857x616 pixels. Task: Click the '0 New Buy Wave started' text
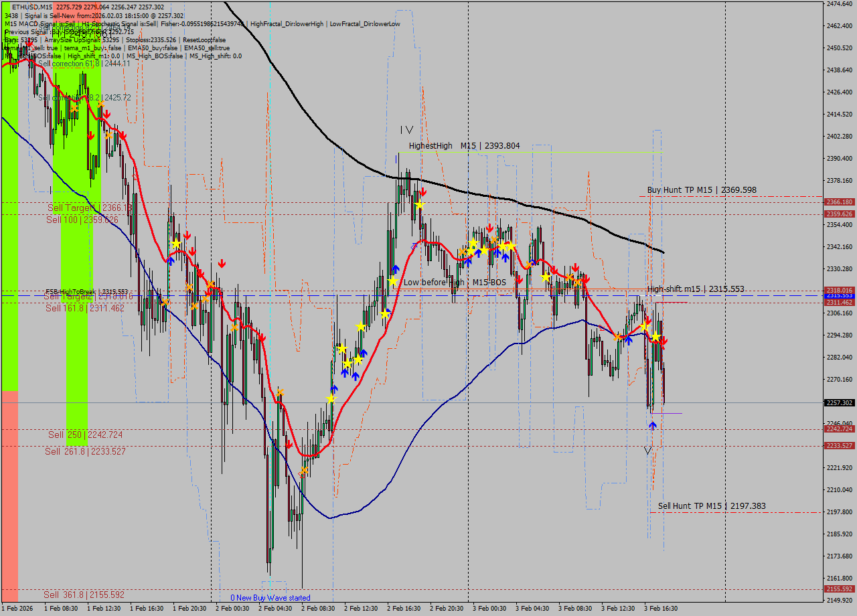coord(270,598)
